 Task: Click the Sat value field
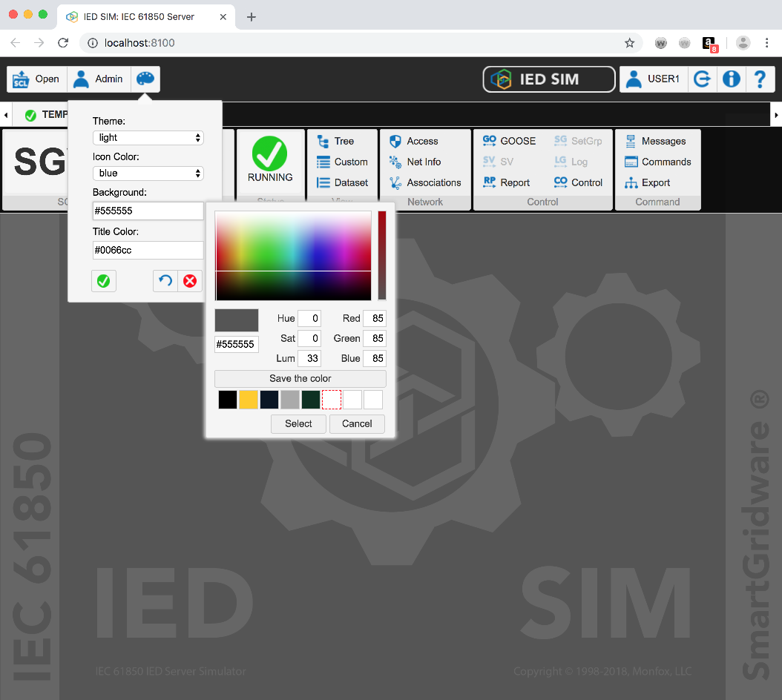point(309,339)
